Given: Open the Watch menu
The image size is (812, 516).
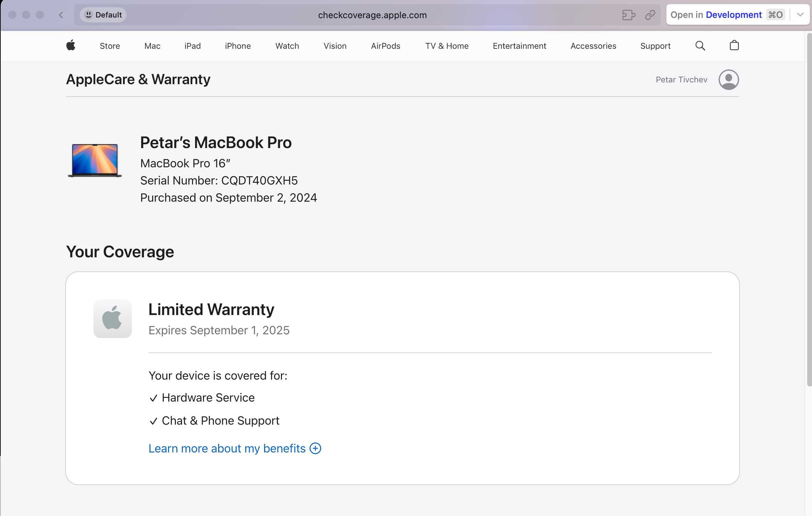Looking at the screenshot, I should [287, 46].
